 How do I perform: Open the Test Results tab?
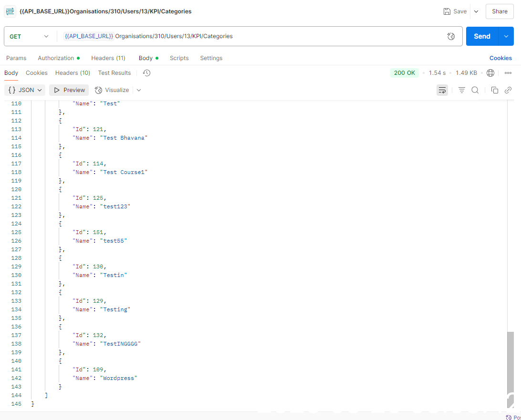[x=115, y=73]
